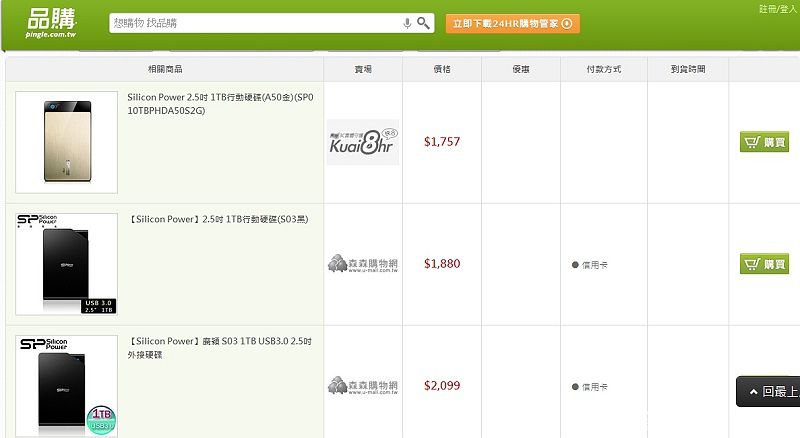Open the 廣穎 S03 1TB drive thumbnail
800x438 pixels.
(66, 386)
